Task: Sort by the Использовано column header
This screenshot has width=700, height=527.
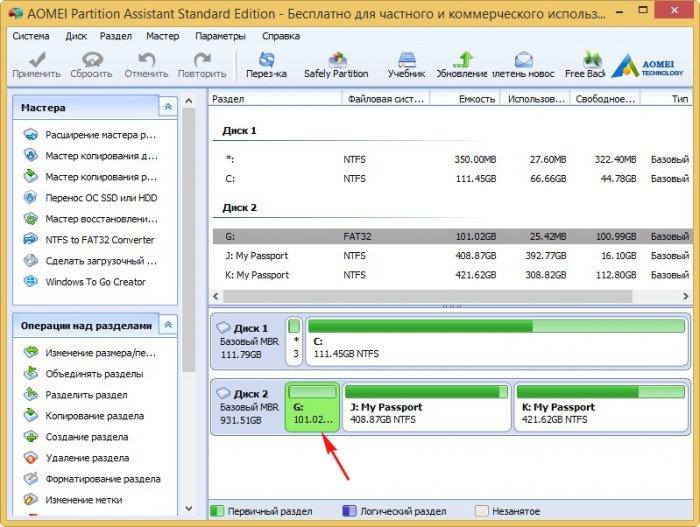Action: tap(535, 99)
